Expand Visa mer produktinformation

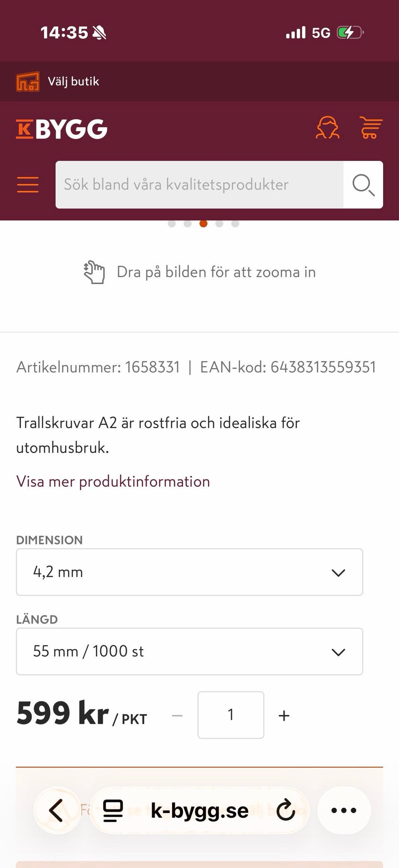pos(113,482)
